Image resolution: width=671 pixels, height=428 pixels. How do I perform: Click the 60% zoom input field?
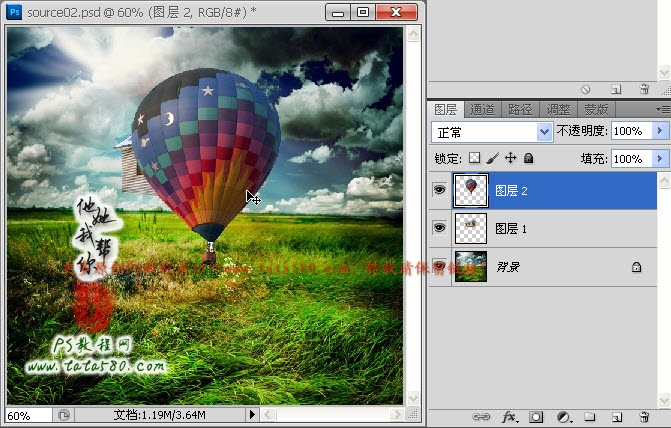(28, 414)
